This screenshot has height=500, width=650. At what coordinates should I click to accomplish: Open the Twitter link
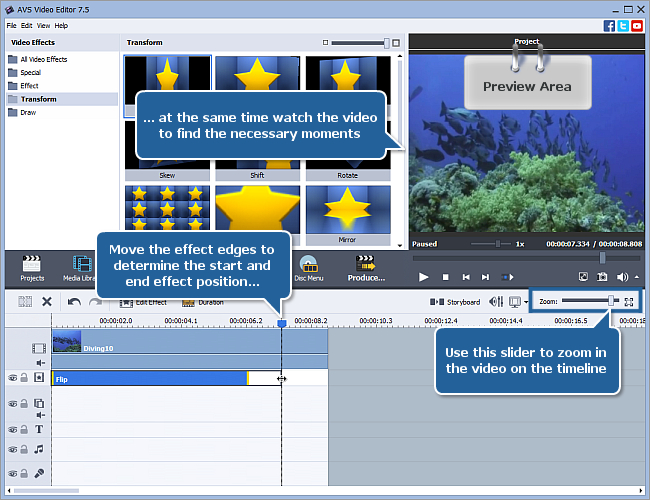click(623, 26)
